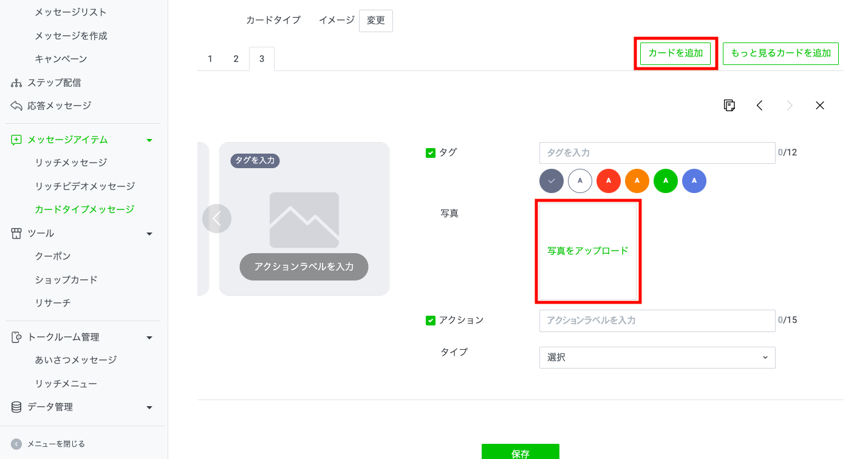Expand the データ管理 section arrow
The height and width of the screenshot is (459, 868).
pos(149,407)
